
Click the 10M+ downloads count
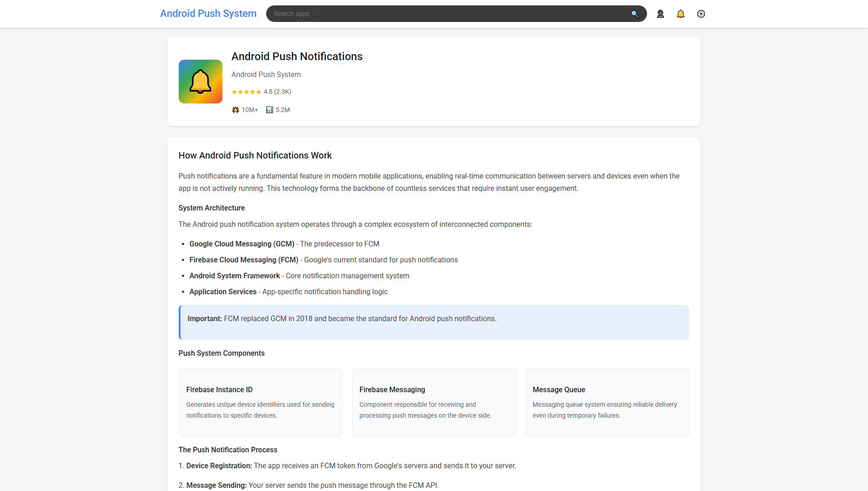[250, 110]
